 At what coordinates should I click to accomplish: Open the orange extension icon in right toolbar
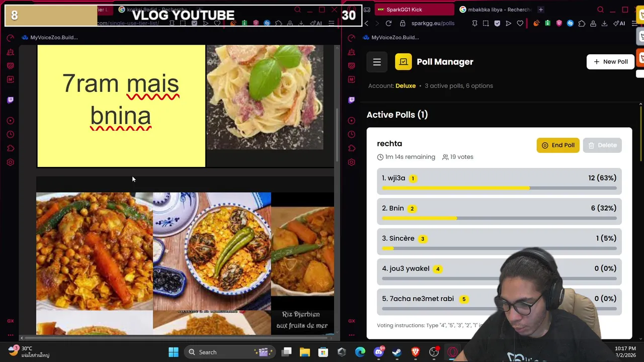click(x=536, y=23)
